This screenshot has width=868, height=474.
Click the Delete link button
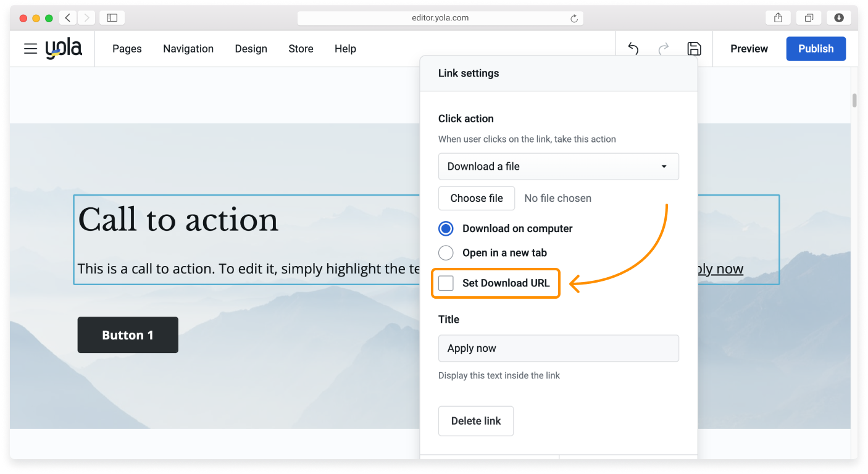(475, 421)
